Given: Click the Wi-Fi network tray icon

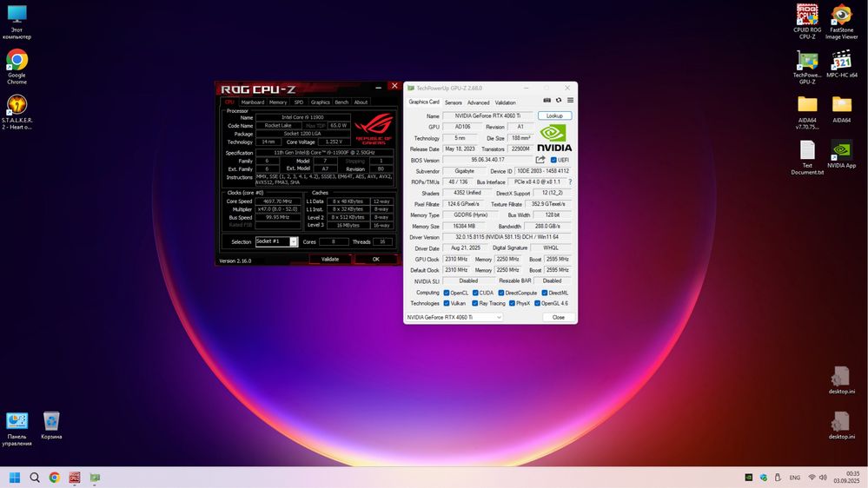Looking at the screenshot, I should 812,478.
